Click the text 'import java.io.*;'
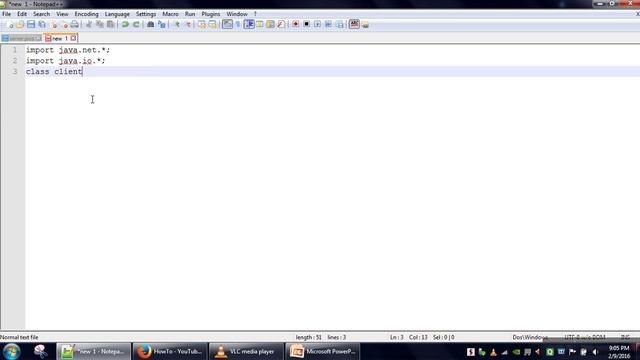The image size is (640, 360). [65, 60]
